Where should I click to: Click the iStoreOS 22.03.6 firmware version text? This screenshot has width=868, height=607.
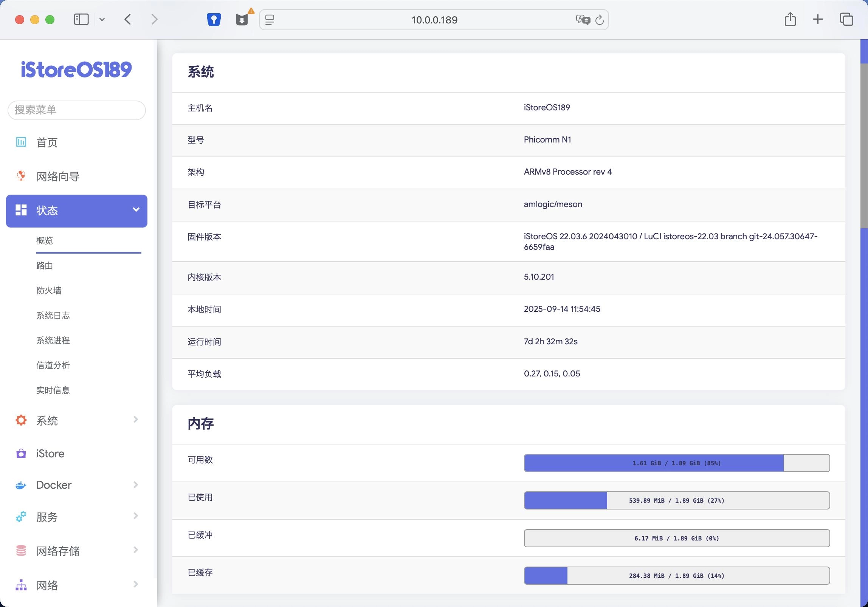click(x=671, y=242)
